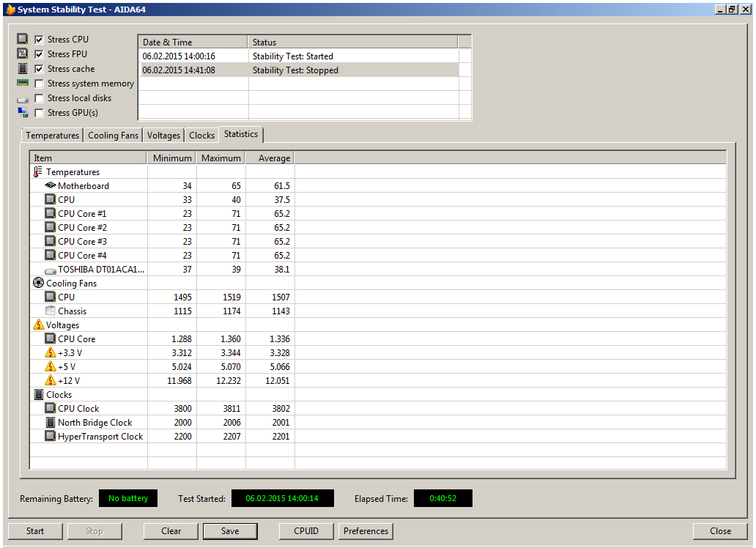Click the +5 V warning icon
The width and height of the screenshot is (756, 548).
point(50,366)
